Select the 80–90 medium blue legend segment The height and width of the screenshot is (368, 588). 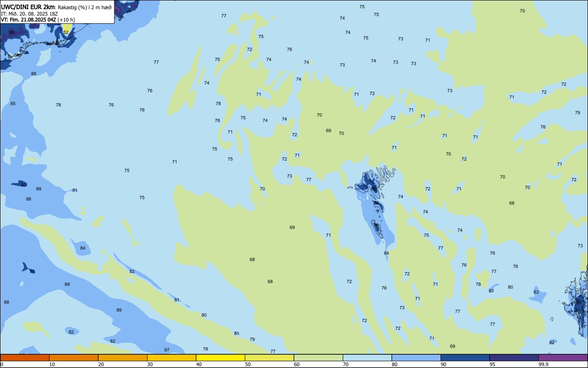coord(416,357)
